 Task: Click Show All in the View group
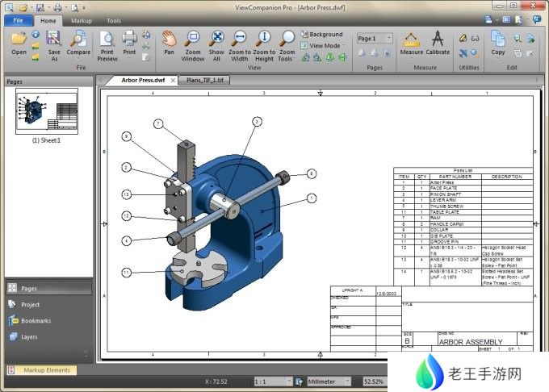pos(216,43)
